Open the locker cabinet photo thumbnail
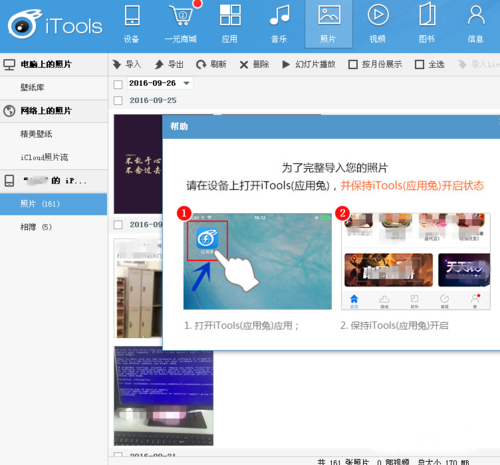The width and height of the screenshot is (500, 465). 138,288
